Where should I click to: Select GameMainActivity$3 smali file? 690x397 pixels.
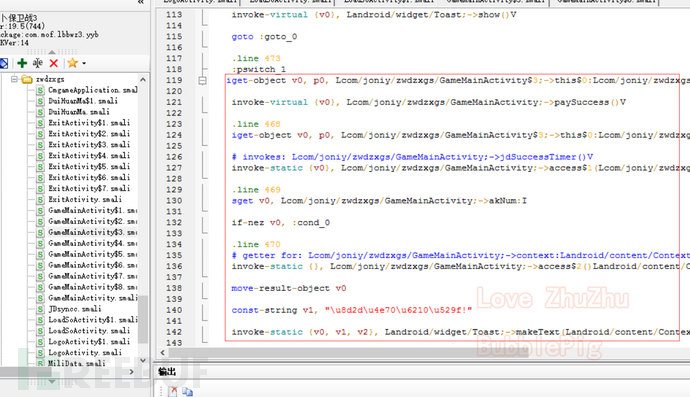[92, 232]
